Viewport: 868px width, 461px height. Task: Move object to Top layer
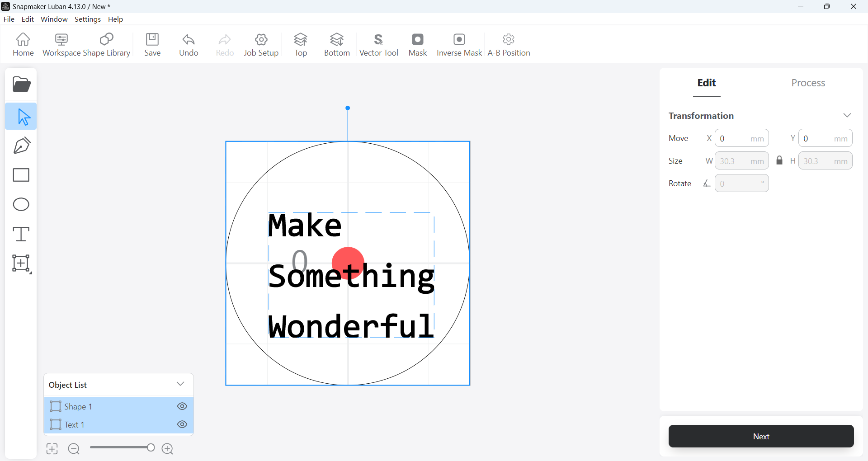(301, 45)
